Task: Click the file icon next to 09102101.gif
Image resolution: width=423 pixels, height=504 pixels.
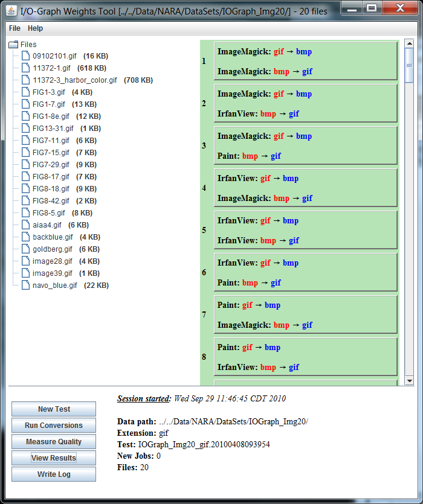Action: pos(26,56)
